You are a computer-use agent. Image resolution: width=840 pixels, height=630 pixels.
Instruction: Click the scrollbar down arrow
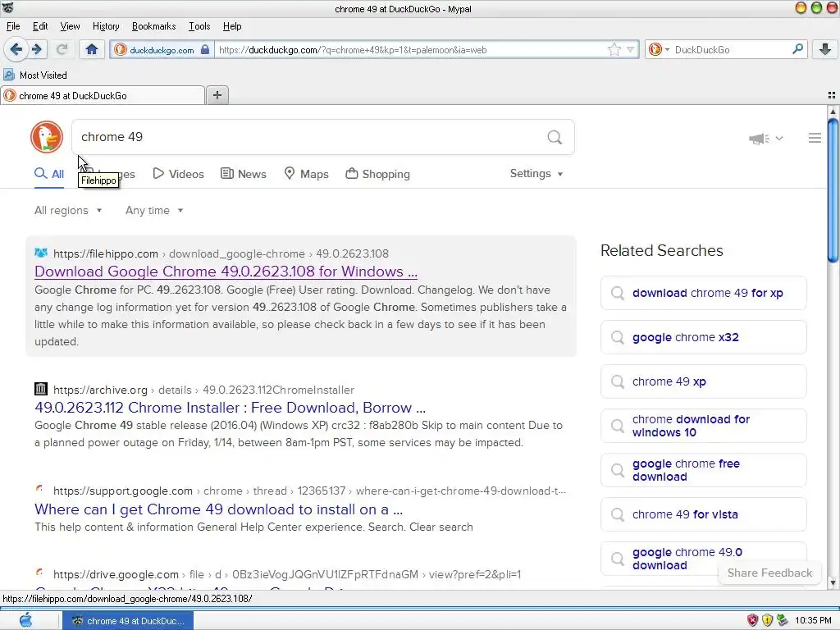click(833, 583)
